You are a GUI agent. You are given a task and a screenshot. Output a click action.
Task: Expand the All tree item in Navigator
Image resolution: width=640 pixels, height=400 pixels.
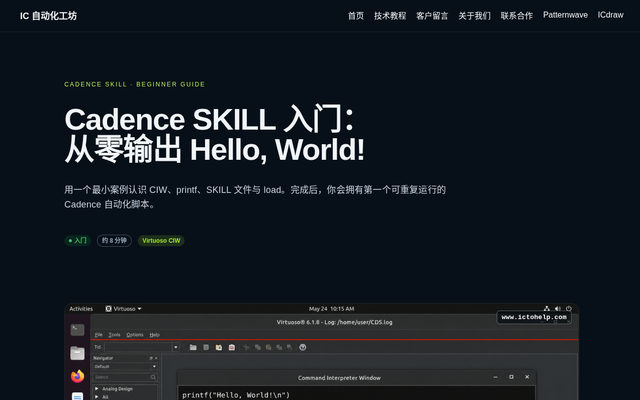(x=97, y=396)
